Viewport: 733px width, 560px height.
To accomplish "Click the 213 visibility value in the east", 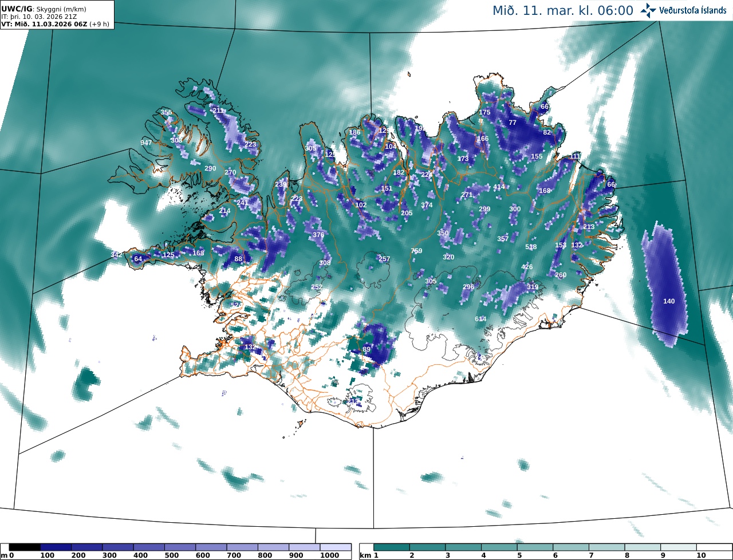I will tap(589, 227).
